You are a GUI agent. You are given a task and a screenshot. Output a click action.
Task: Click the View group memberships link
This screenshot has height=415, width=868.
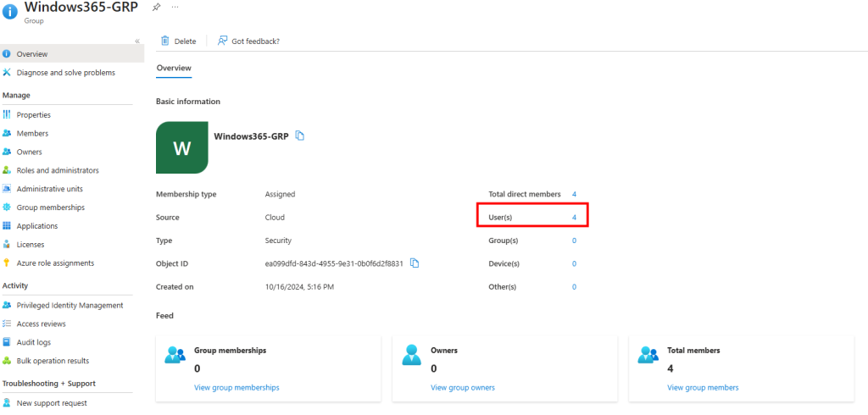pyautogui.click(x=236, y=388)
